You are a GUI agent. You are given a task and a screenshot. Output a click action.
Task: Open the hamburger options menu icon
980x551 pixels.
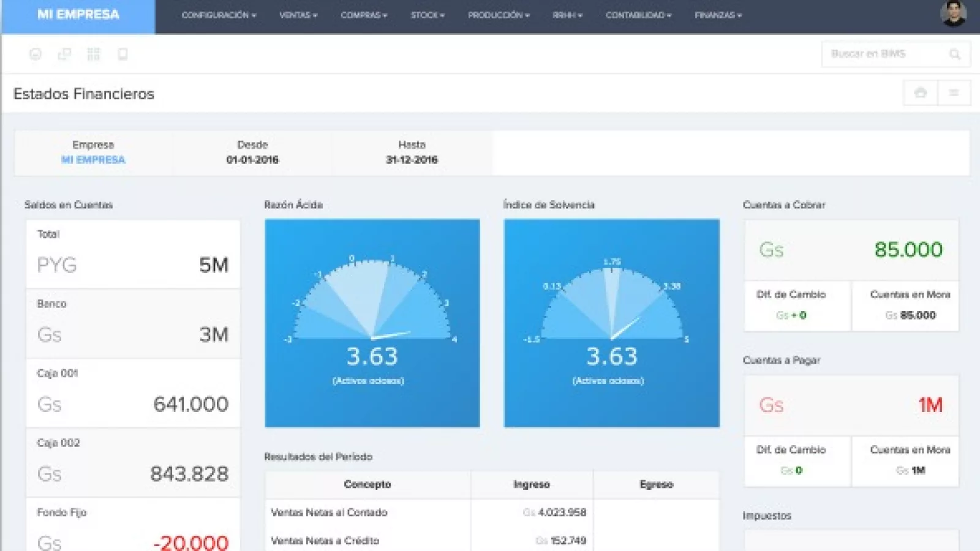[x=954, y=93]
